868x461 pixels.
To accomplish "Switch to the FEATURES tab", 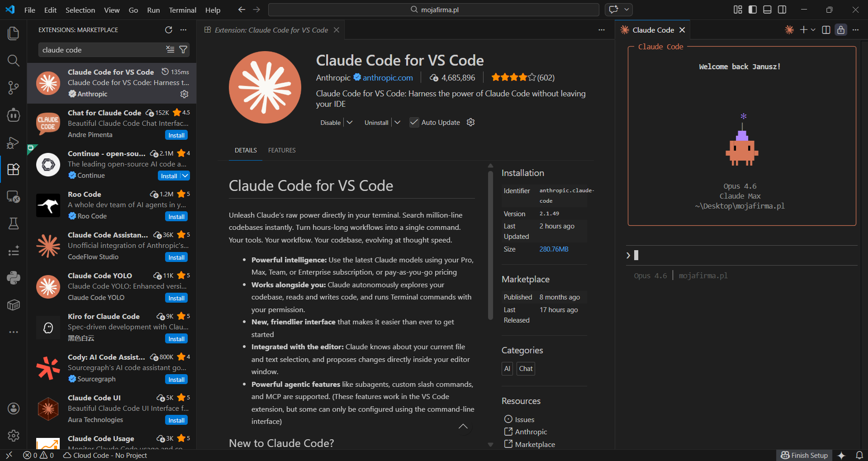I will (x=281, y=150).
